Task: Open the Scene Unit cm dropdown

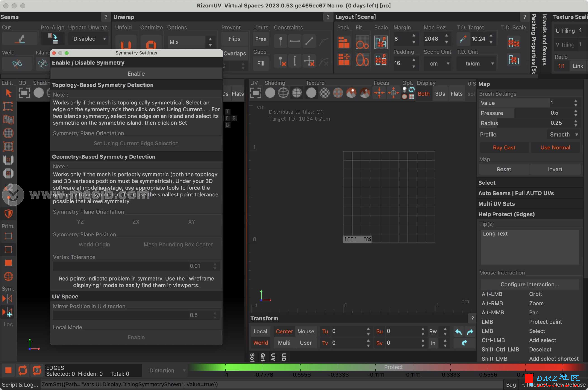Action: tap(438, 64)
